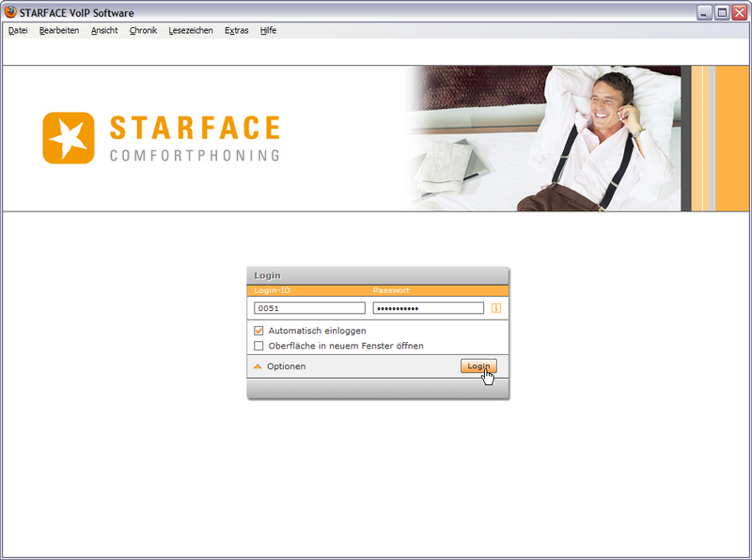Screen dimensions: 752x560
Task: Click the STARFACE star logo
Action: click(69, 138)
